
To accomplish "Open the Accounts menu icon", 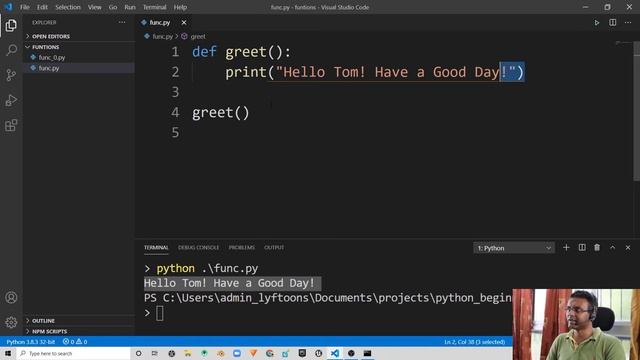I will tap(11, 298).
